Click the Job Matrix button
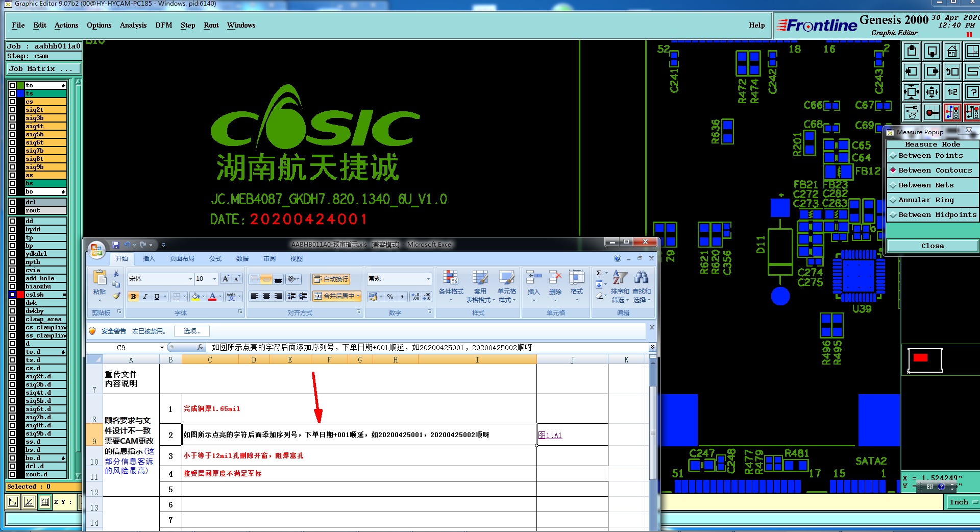The width and height of the screenshot is (980, 532). 43,69
